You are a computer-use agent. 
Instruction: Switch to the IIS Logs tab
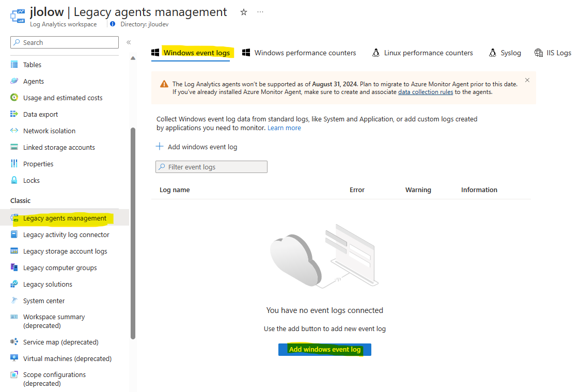pos(553,53)
